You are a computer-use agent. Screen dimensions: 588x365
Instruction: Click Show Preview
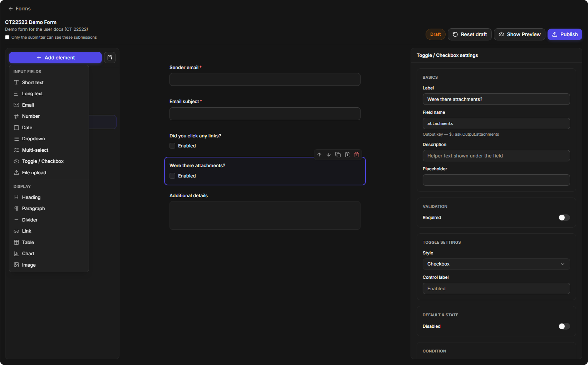coord(520,34)
